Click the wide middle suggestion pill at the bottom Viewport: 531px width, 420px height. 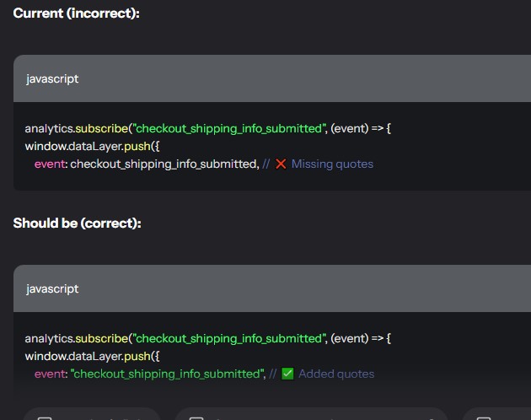(310, 415)
